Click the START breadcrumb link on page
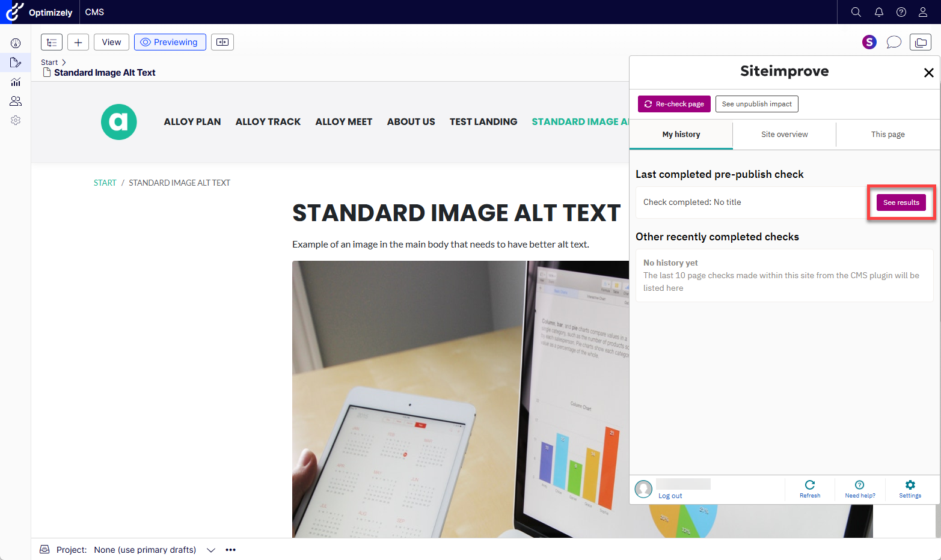Viewport: 941px width, 560px height. (x=105, y=183)
